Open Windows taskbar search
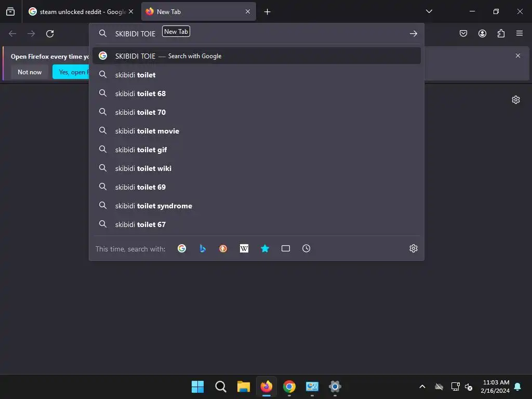The image size is (532, 399). coord(220,387)
